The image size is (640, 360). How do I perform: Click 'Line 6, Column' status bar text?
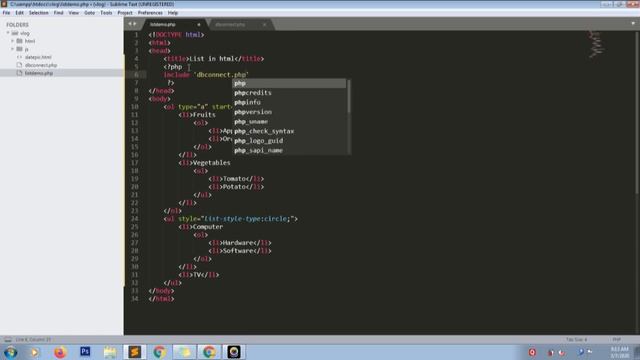[x=33, y=339]
